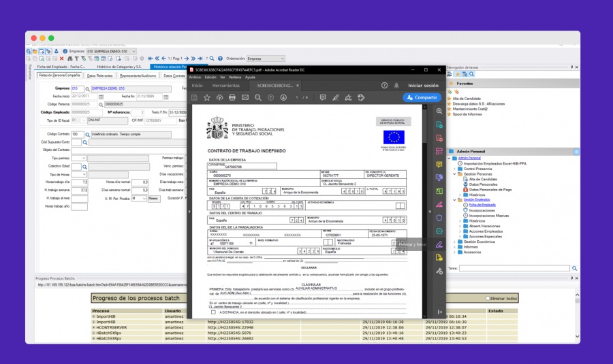
Task: Open the Protect shield tool in Acrobat sidebar
Action: click(439, 218)
